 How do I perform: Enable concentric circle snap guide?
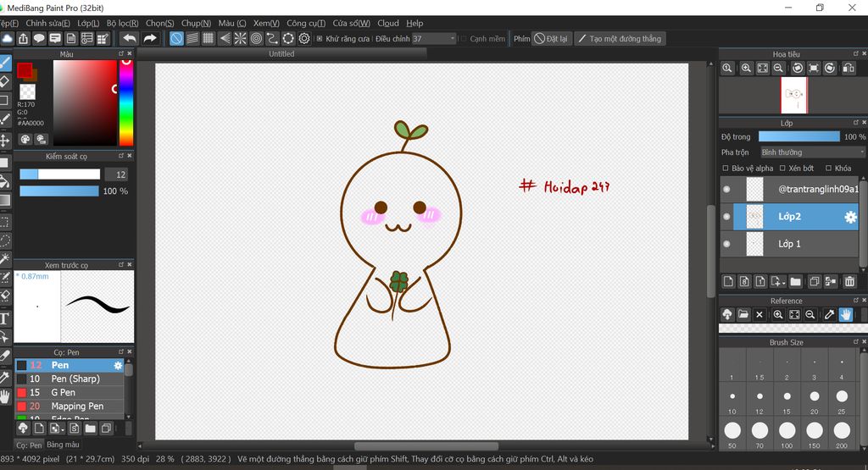[x=256, y=39]
